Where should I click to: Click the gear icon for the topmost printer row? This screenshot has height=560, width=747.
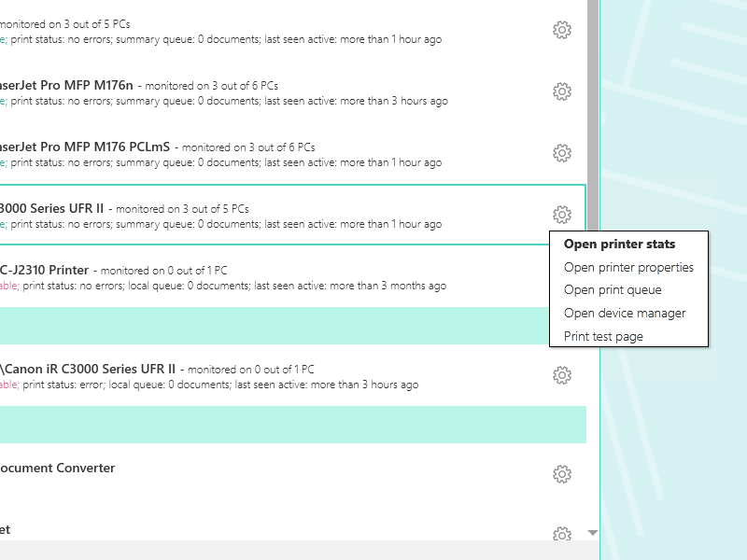(x=562, y=30)
